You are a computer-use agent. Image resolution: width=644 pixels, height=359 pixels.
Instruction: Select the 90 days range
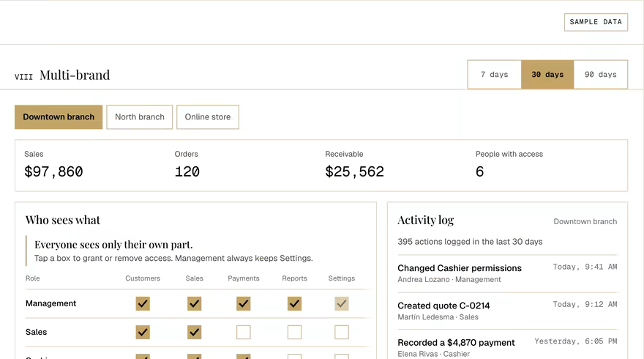(601, 75)
